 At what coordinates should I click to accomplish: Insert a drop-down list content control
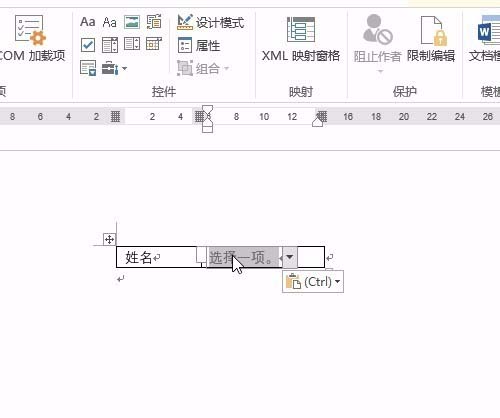[x=132, y=44]
